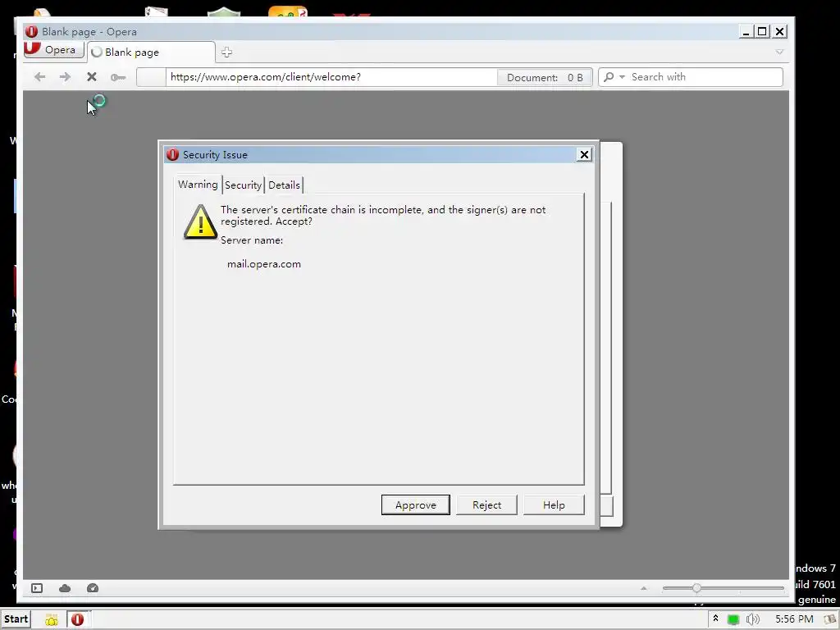Toggle the side panel icon in status bar
Viewport: 840px width, 630px height.
(x=37, y=588)
